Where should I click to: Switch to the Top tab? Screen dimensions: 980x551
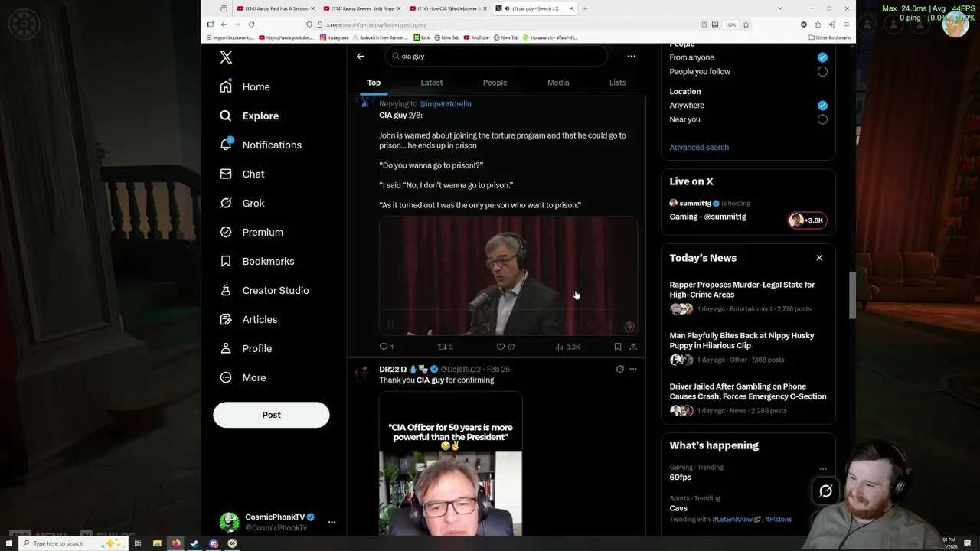pyautogui.click(x=374, y=83)
